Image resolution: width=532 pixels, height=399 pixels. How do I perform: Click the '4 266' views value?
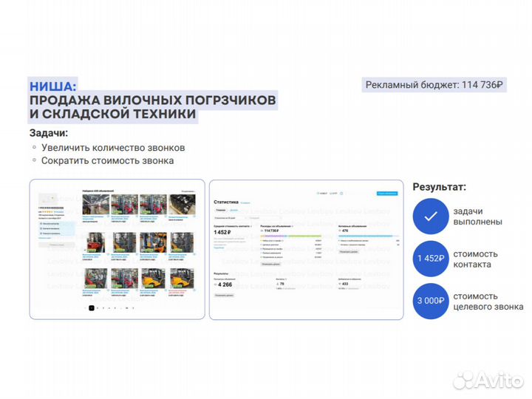pos(225,284)
